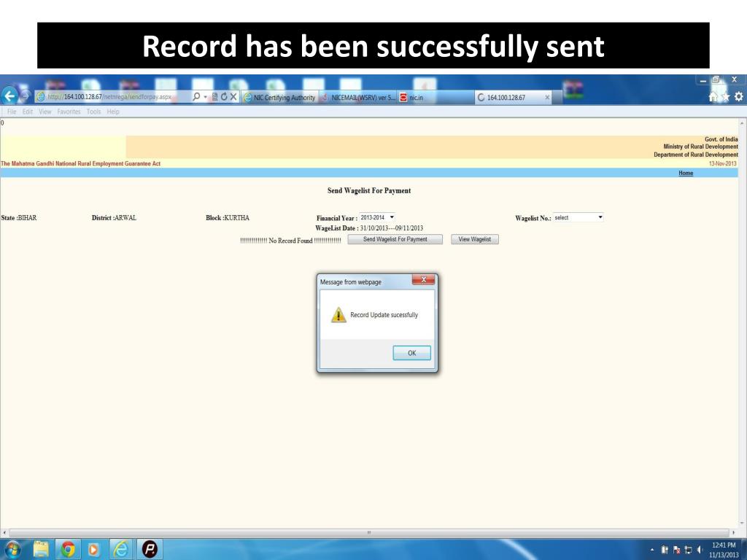The width and height of the screenshot is (747, 560).
Task: Click the View Wagelist button
Action: 474,239
